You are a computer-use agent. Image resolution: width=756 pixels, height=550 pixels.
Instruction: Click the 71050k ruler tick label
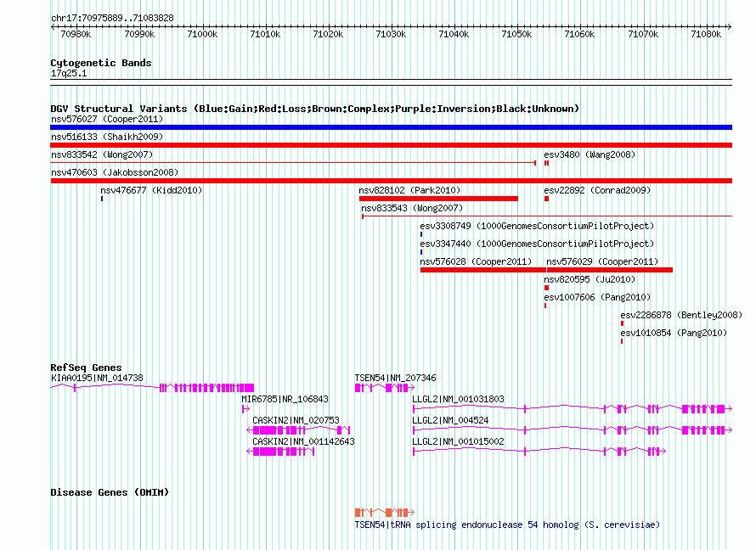[516, 34]
